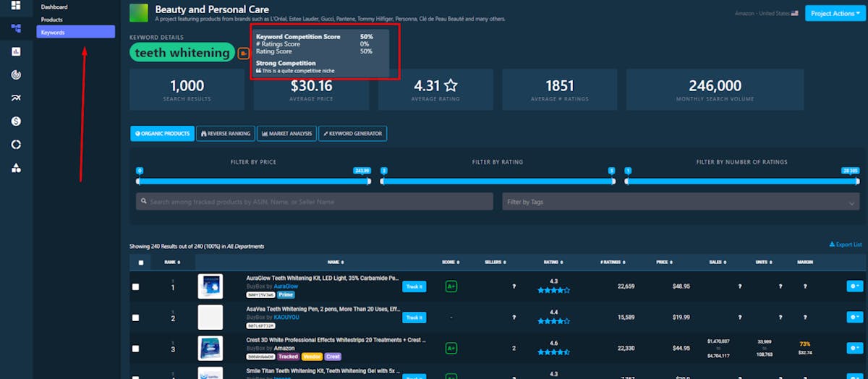Check the box for AsaVea Whitening Pen row
868x379 pixels.
tap(135, 318)
